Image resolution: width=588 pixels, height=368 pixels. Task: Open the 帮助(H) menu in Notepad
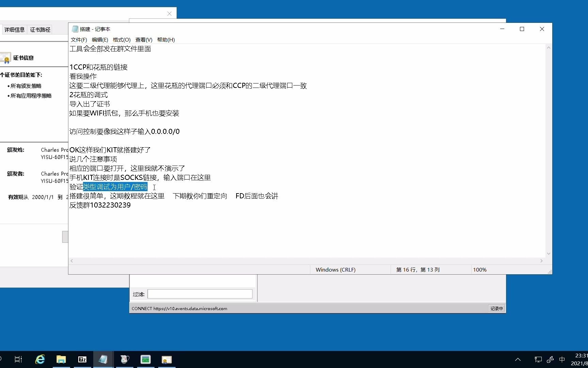click(166, 40)
